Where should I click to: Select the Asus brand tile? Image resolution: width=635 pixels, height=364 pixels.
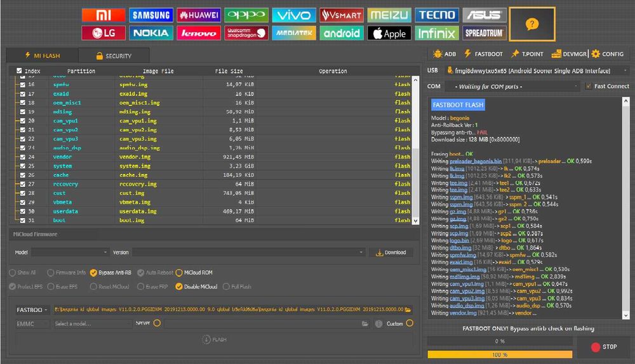(485, 15)
